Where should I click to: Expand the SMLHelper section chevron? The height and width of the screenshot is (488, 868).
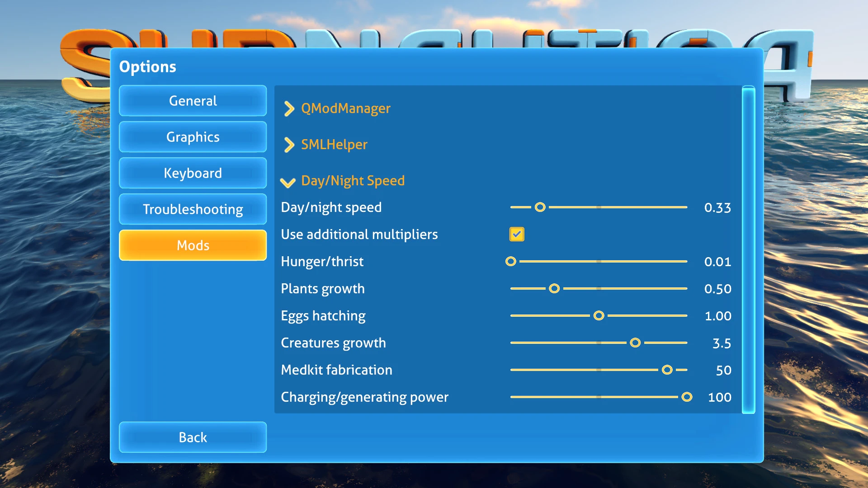(289, 145)
